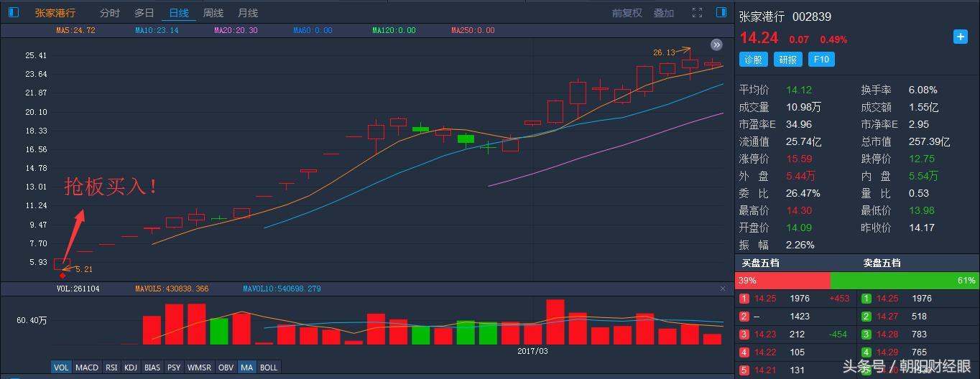Open the 前复权 adjustment dropdown

coord(627,13)
